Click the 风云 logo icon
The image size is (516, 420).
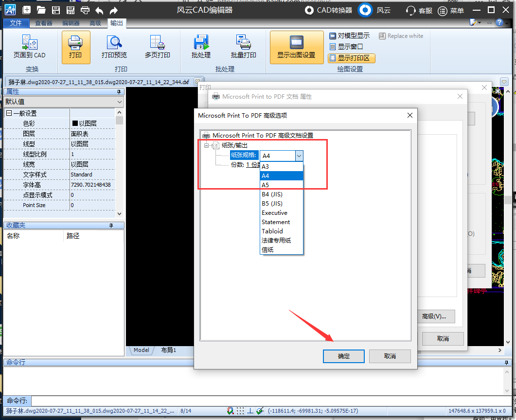[x=365, y=10]
